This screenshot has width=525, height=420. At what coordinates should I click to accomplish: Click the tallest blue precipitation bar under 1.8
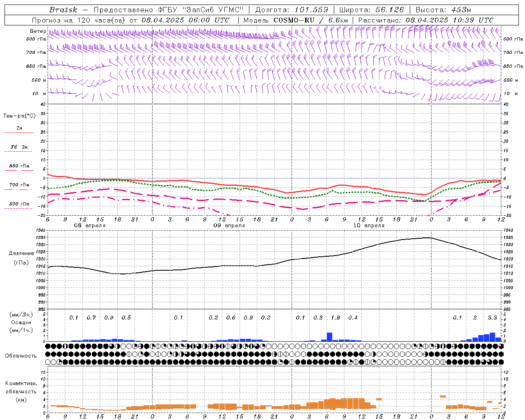329,337
